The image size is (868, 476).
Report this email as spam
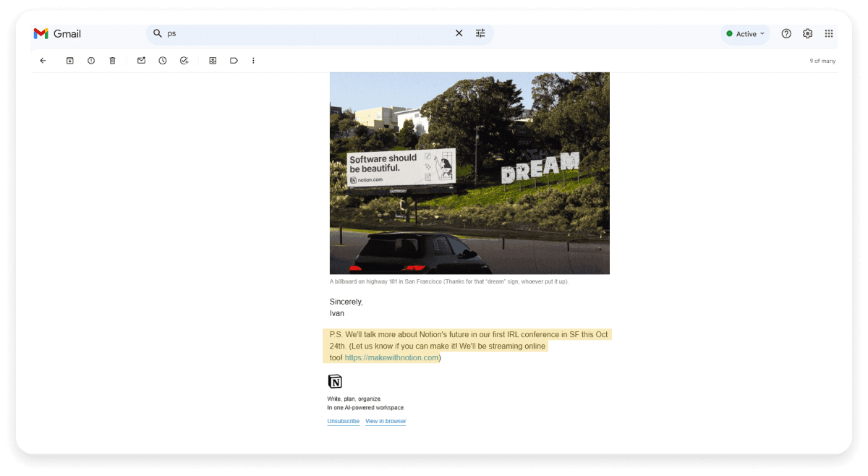pyautogui.click(x=91, y=61)
